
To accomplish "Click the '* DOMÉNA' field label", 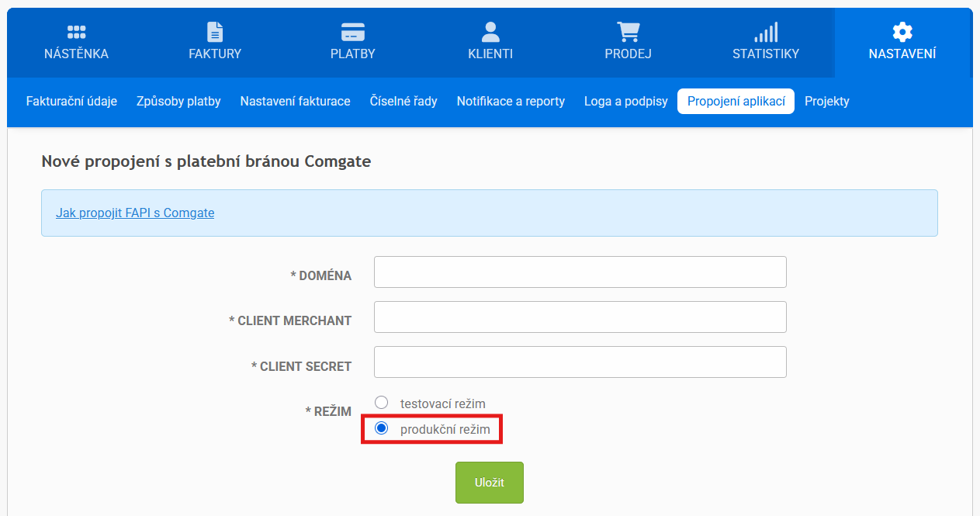I will click(x=321, y=275).
